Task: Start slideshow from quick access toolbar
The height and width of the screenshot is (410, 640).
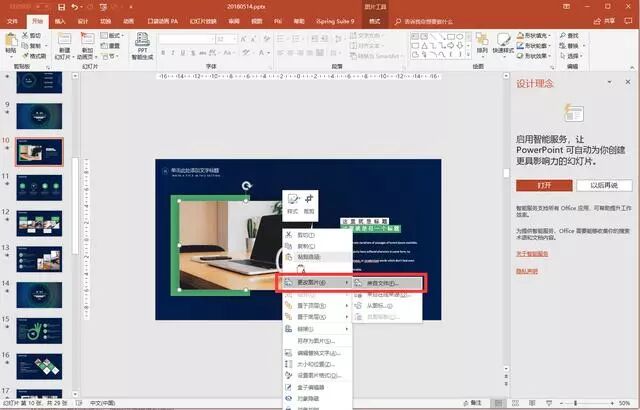Action: [104, 7]
